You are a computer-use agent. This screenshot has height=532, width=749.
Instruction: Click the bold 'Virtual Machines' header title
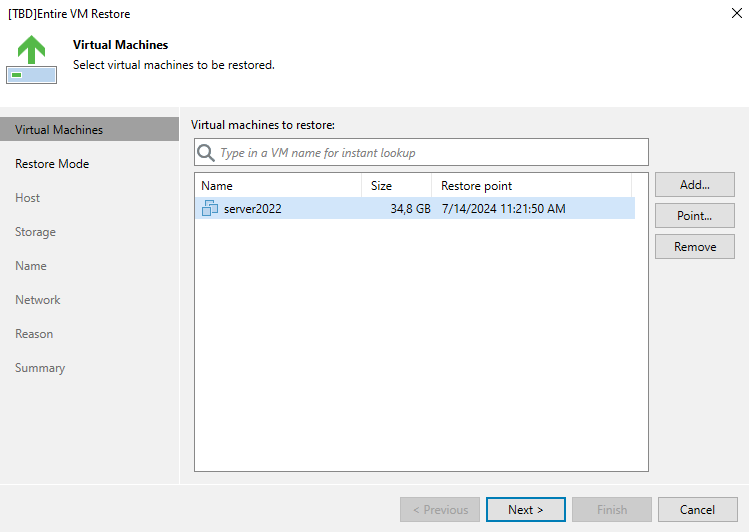pyautogui.click(x=120, y=45)
